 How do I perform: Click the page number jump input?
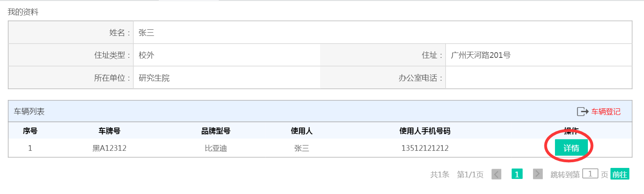(590, 174)
